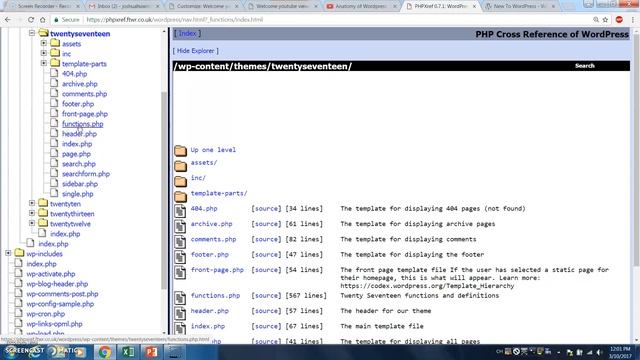
Task: Click the file icon beside functions.php in list
Action: point(180,298)
